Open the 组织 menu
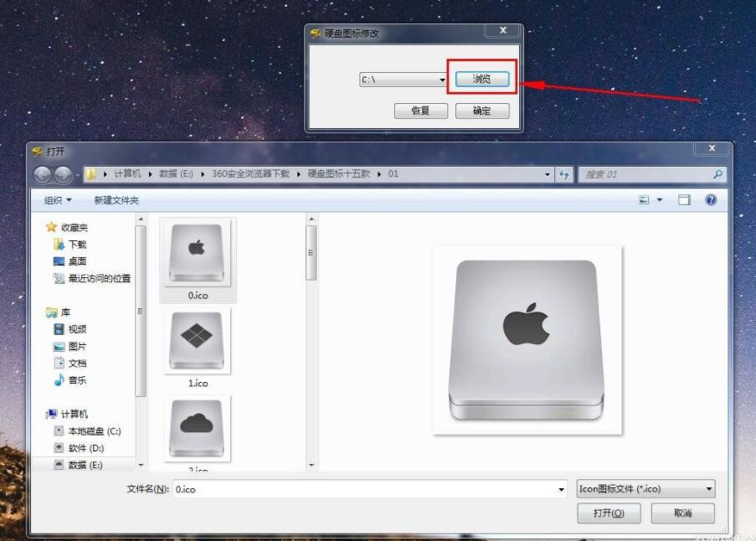 point(58,200)
